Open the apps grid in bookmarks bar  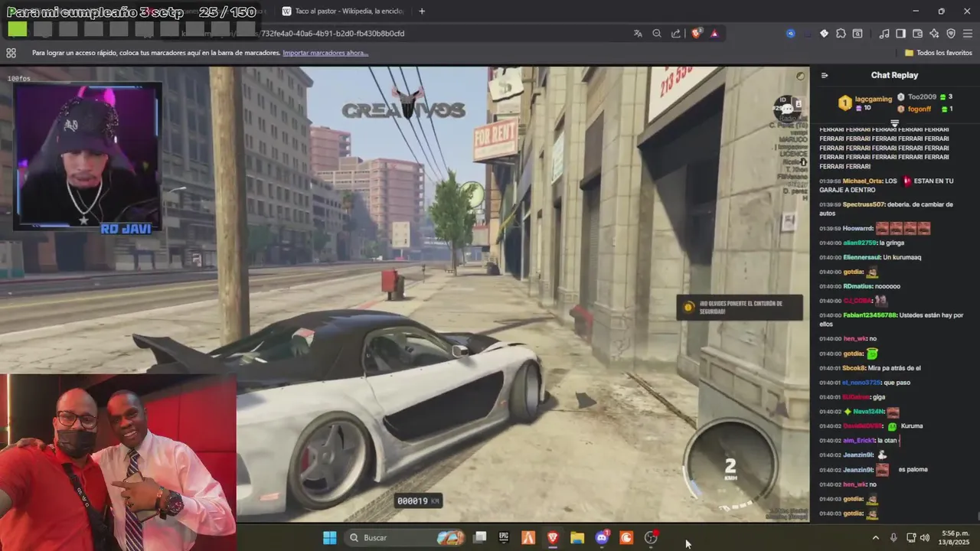pos(11,53)
